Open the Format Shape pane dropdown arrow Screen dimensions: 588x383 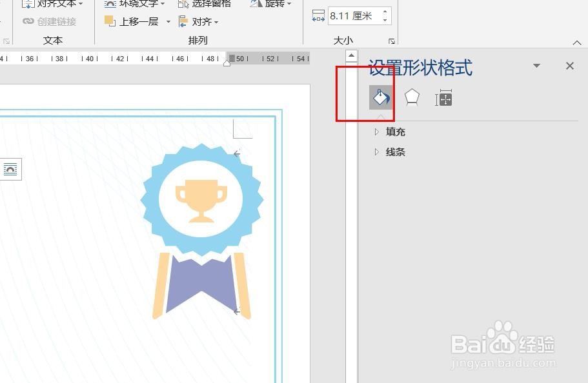pyautogui.click(x=536, y=66)
